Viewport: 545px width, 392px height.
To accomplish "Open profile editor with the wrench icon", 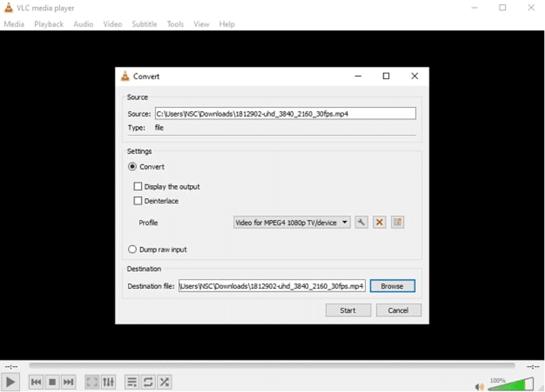I will tap(360, 222).
